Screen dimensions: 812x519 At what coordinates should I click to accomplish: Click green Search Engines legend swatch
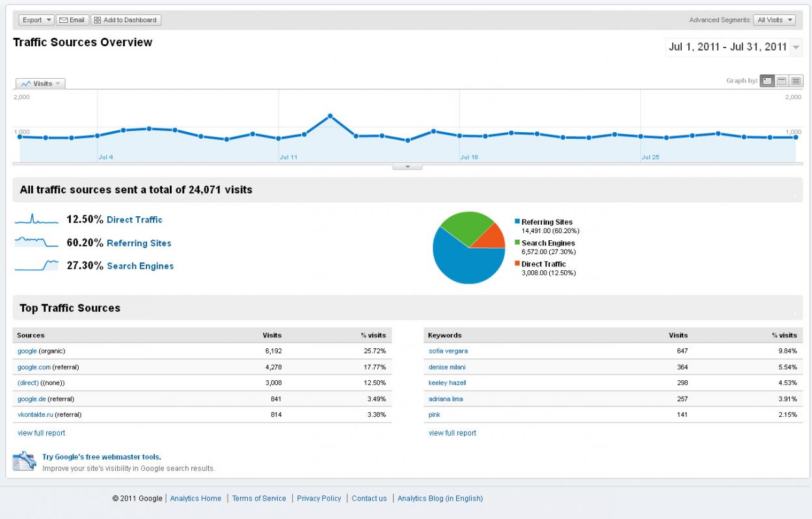(517, 243)
